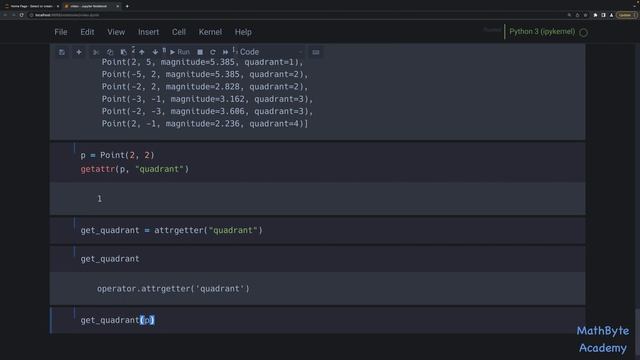Click the browser Update button
Viewport: 640px width, 360px height.
627,15
